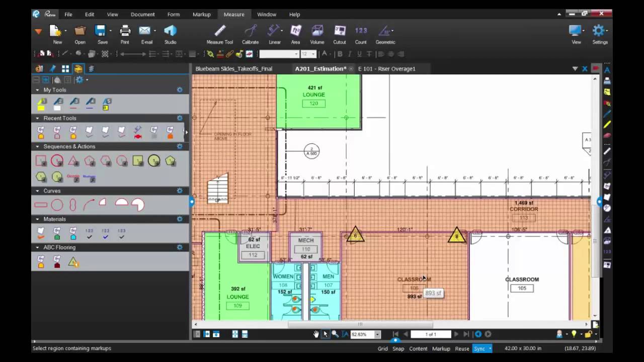Click the View button at top right
644x362 pixels.
pos(576,34)
